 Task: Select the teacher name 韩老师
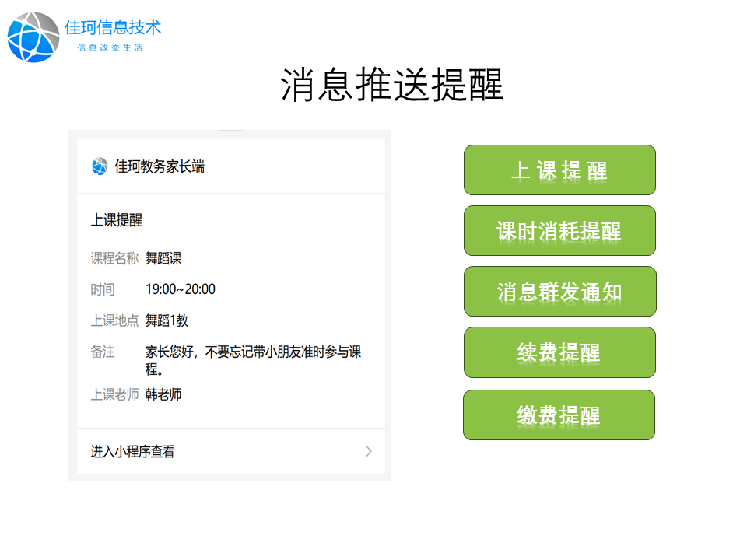[163, 395]
